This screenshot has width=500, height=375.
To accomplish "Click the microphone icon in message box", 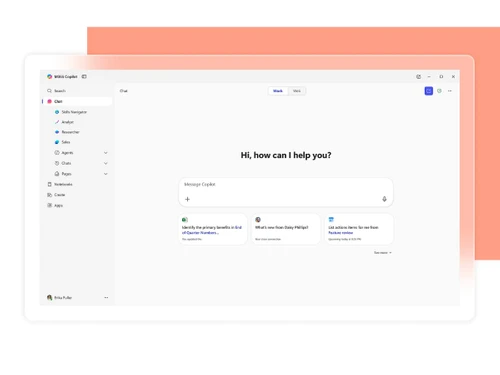I will pyautogui.click(x=384, y=199).
